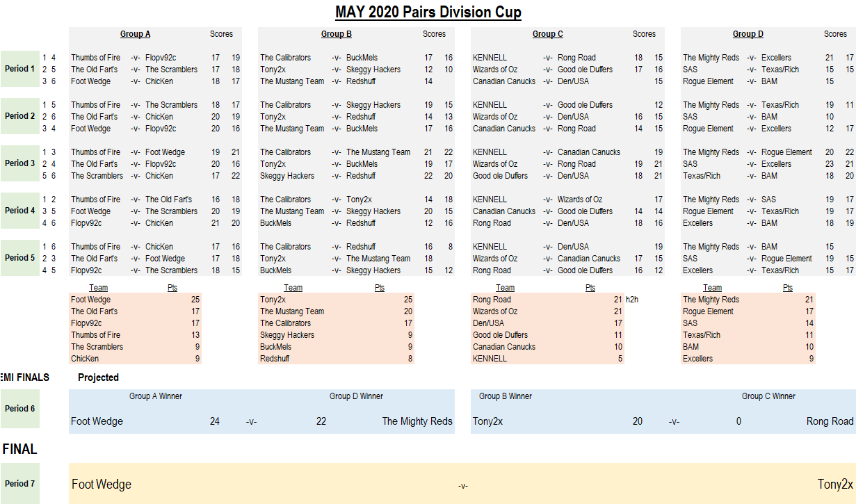The height and width of the screenshot is (504, 856).
Task: Select Foot Wedge in the yellow final row
Action: point(102,485)
